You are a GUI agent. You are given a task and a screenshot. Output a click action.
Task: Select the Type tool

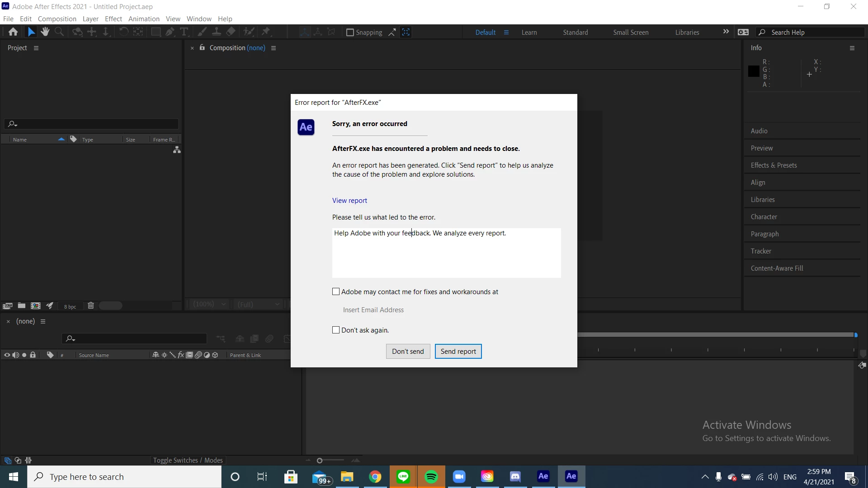184,32
